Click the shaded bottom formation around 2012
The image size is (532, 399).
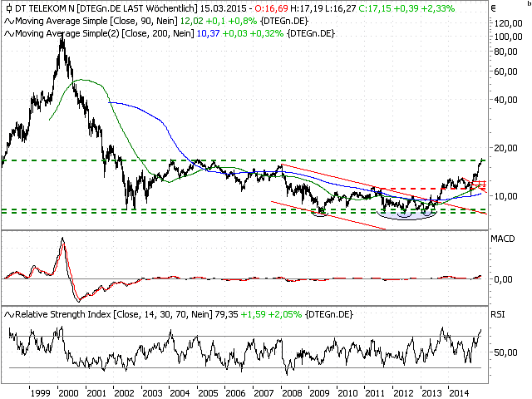[407, 214]
